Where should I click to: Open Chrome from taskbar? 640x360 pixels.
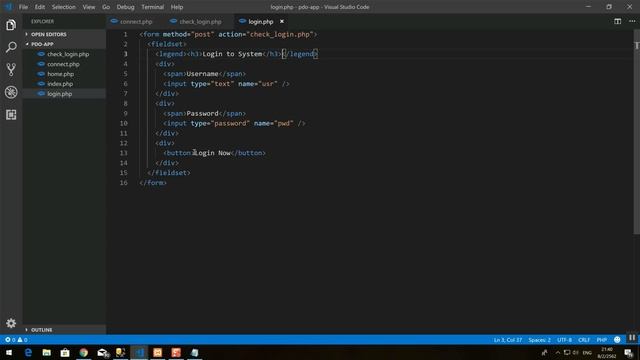pos(84,353)
